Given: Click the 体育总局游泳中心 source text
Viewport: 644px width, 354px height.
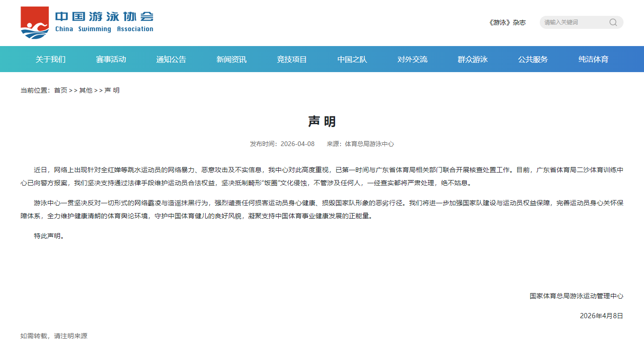Looking at the screenshot, I should point(369,144).
